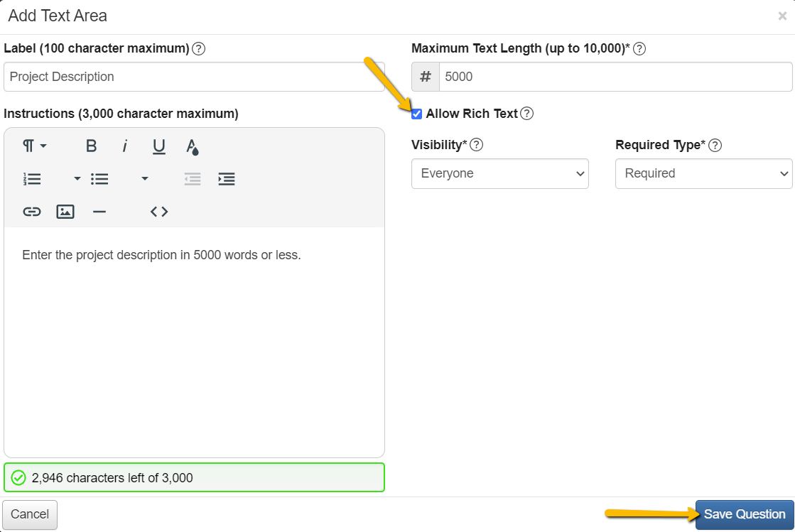Open the Visibility dropdown
The height and width of the screenshot is (532, 795).
click(499, 173)
